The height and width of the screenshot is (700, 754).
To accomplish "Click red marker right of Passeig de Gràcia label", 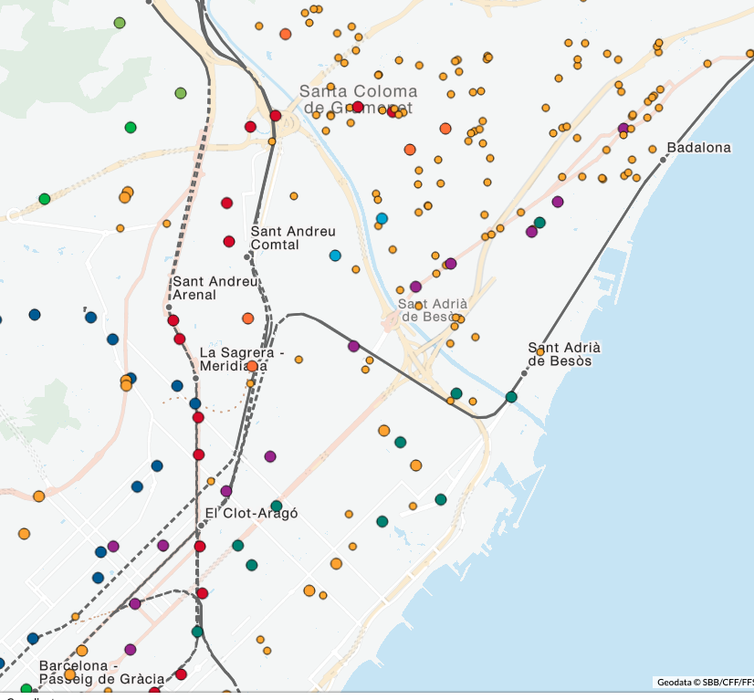I will click(x=181, y=674).
